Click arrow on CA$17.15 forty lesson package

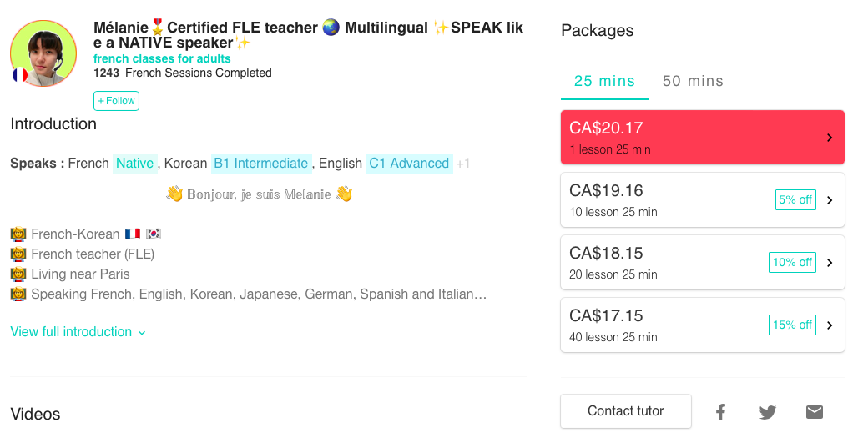[830, 325]
